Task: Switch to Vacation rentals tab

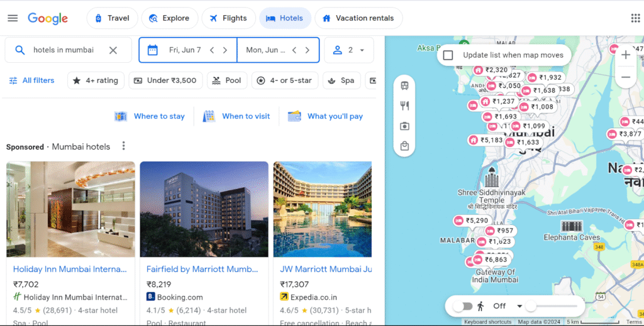Action: [358, 18]
